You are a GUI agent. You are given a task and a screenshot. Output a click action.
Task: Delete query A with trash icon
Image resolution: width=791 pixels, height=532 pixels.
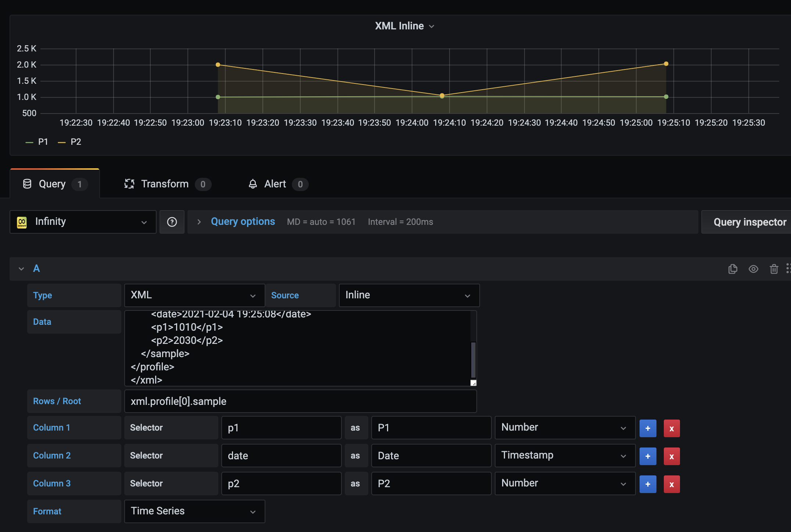coord(774,269)
